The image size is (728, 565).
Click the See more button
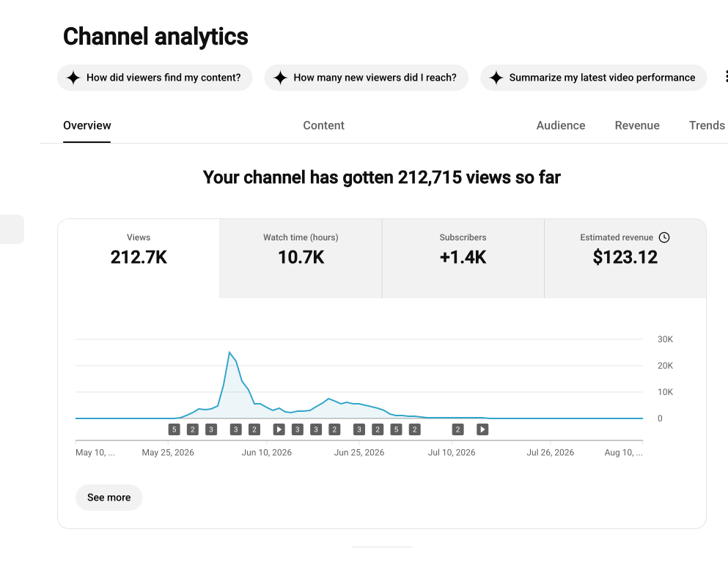tap(109, 498)
